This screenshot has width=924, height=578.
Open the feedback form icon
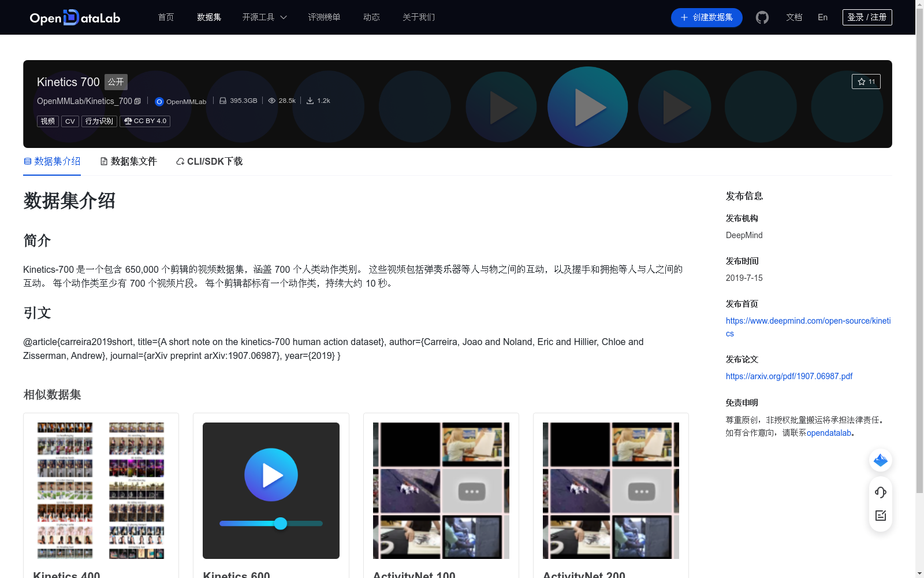tap(881, 516)
